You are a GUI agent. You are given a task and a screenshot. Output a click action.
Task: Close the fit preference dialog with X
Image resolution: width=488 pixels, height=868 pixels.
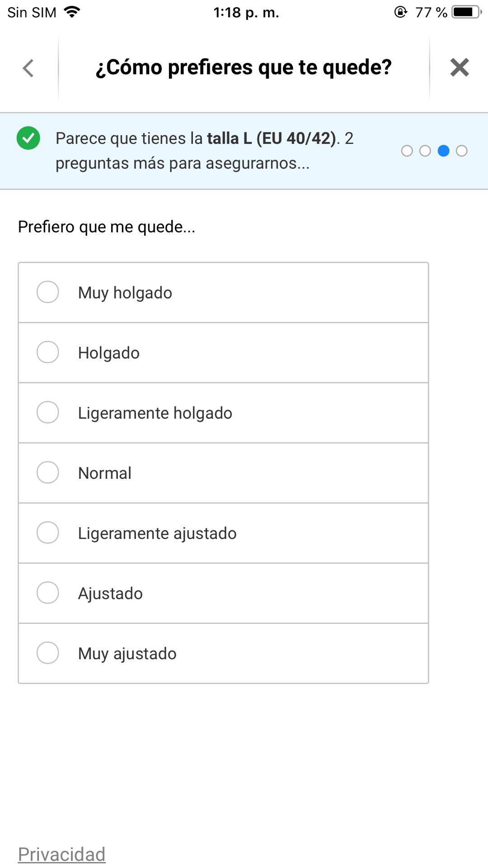pos(459,67)
